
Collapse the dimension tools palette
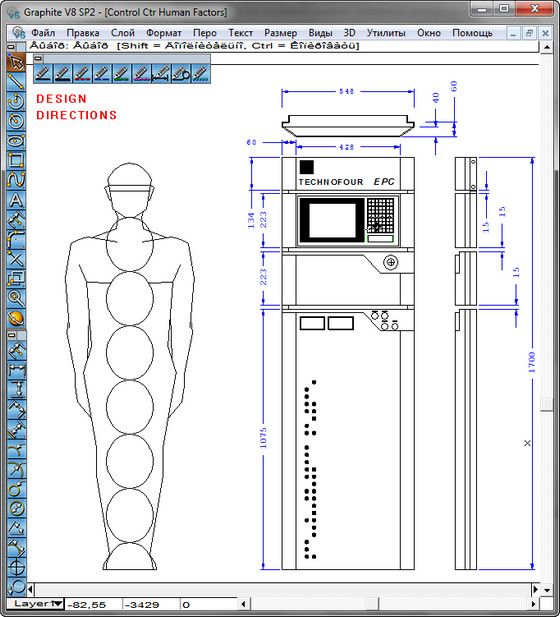12,335
